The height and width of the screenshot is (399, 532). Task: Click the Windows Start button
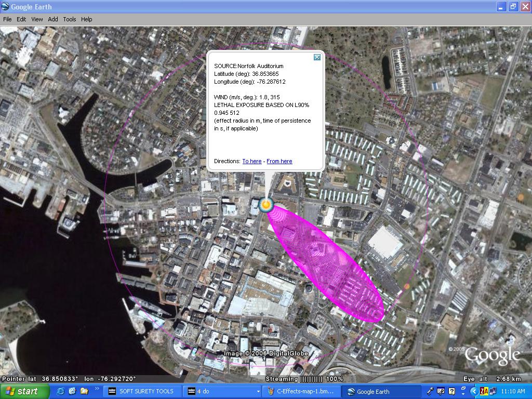click(x=24, y=391)
